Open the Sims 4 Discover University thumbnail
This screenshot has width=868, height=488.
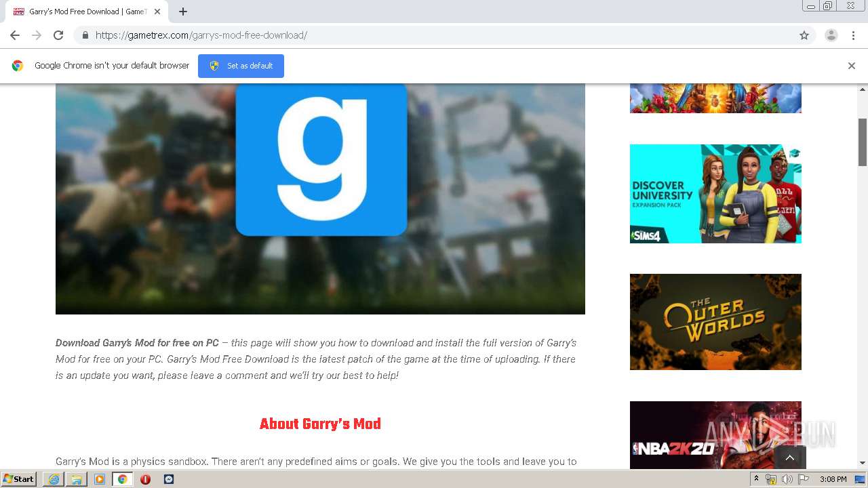pos(715,193)
